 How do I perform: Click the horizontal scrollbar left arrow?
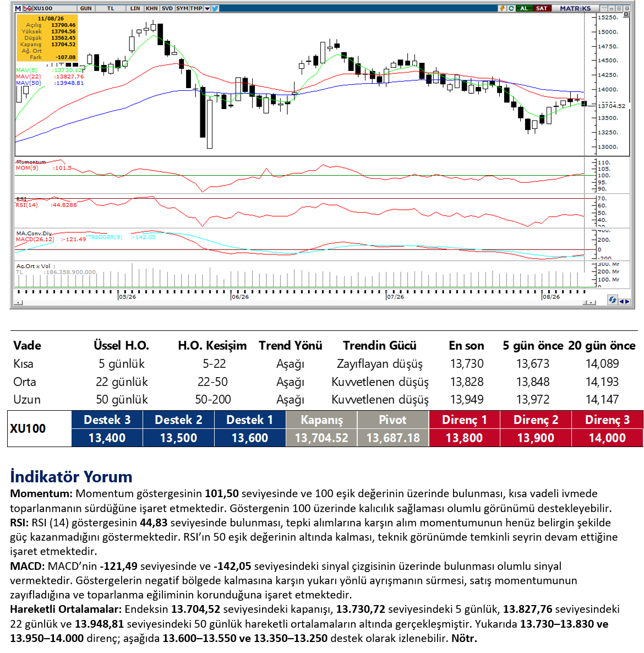18,303
